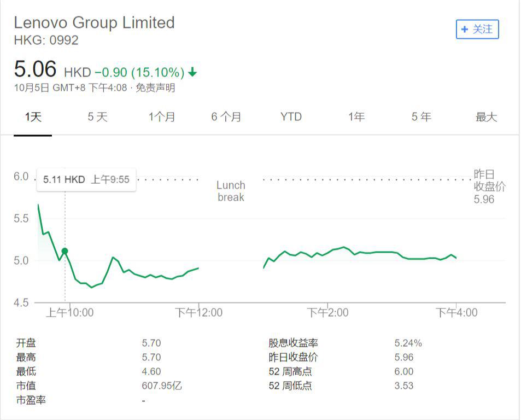521x420 pixels.
Task: Click the 5.11 HKD price tooltip
Action: coord(86,179)
